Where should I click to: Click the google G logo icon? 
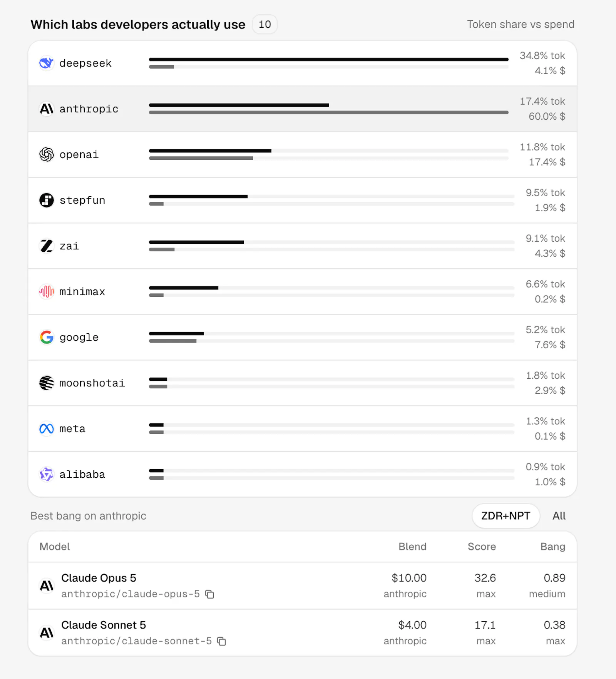tap(47, 337)
